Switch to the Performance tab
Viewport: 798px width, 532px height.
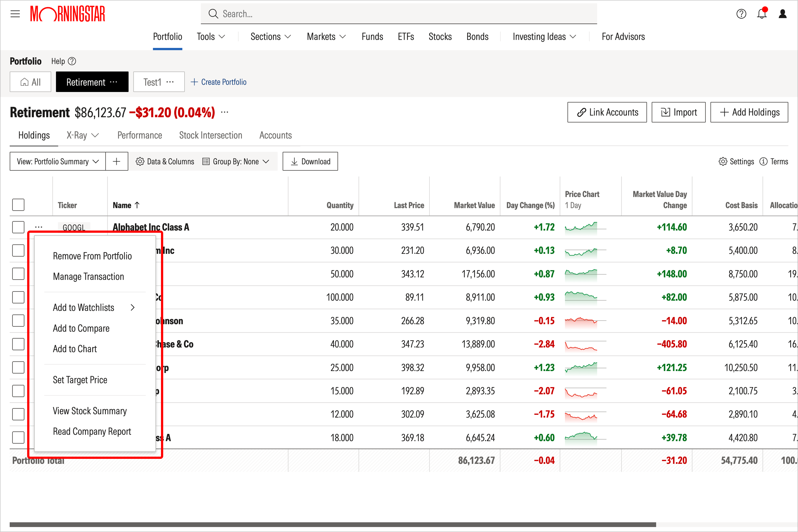(x=140, y=135)
